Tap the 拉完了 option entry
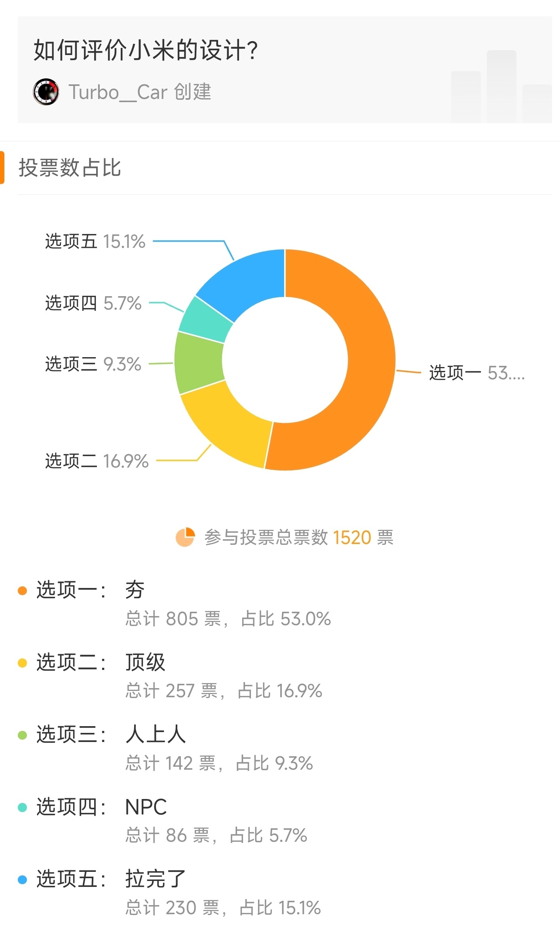 tap(156, 879)
